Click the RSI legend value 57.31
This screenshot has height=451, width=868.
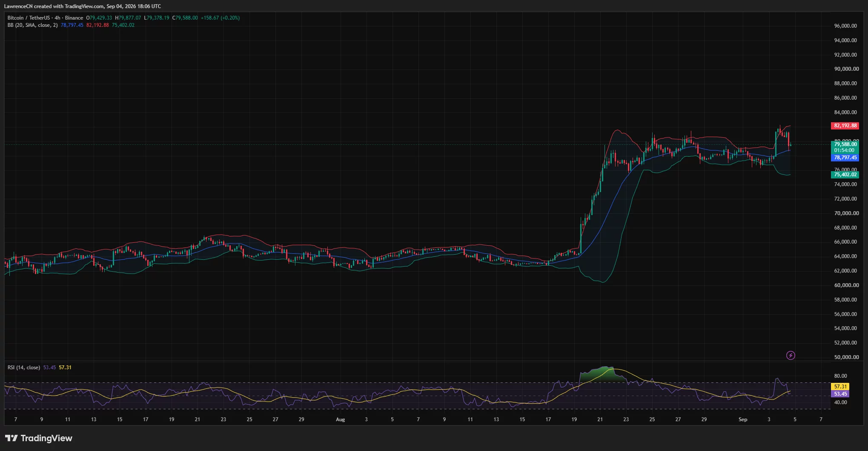click(x=65, y=368)
